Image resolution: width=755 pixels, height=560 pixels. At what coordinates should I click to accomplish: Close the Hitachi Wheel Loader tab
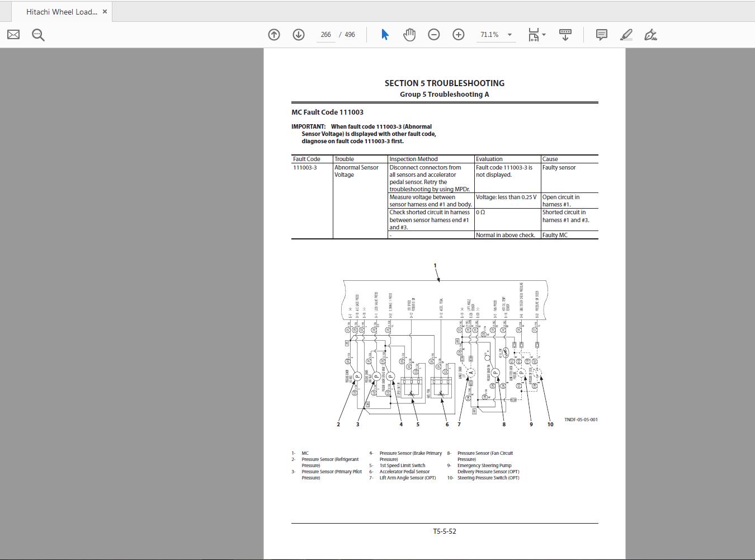pos(105,12)
